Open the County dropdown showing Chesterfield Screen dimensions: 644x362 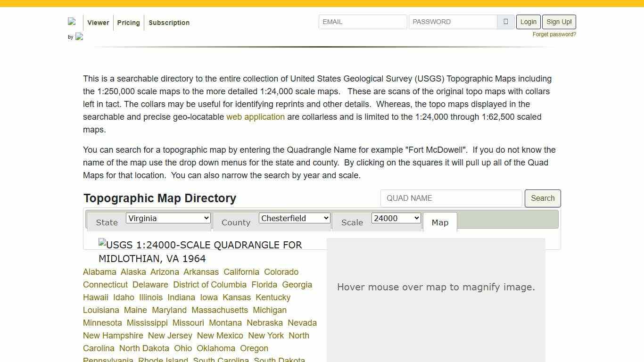[294, 218]
